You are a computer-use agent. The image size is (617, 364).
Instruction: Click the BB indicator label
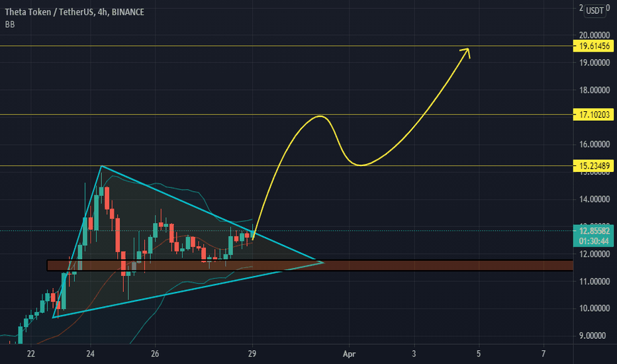pyautogui.click(x=10, y=24)
